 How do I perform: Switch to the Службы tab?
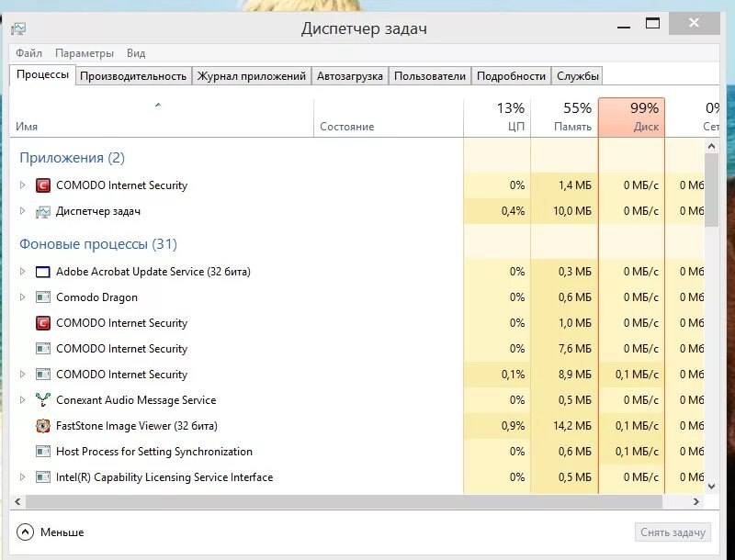click(578, 76)
